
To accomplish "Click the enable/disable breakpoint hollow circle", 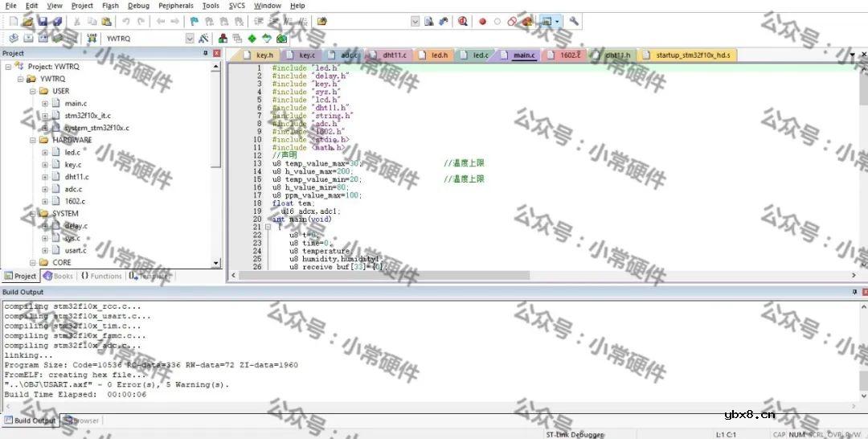I will pyautogui.click(x=497, y=22).
